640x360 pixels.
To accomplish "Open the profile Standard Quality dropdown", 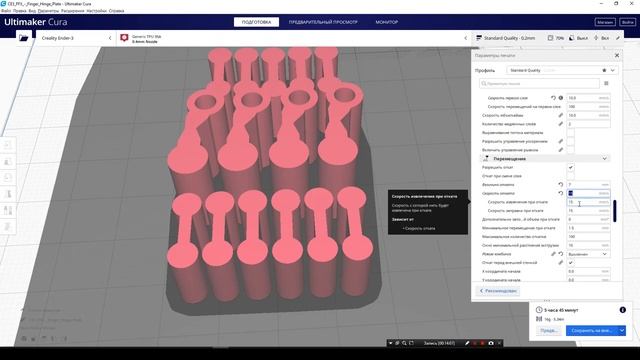I will tap(562, 70).
